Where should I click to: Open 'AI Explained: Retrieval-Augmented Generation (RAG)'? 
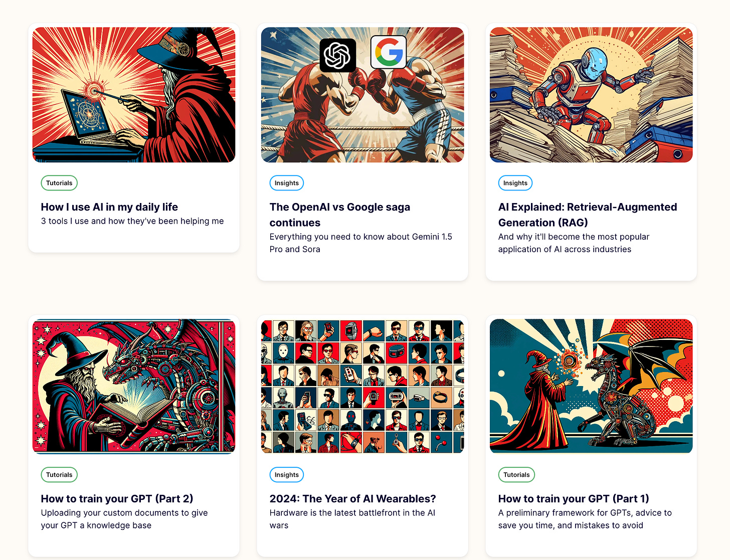point(588,215)
